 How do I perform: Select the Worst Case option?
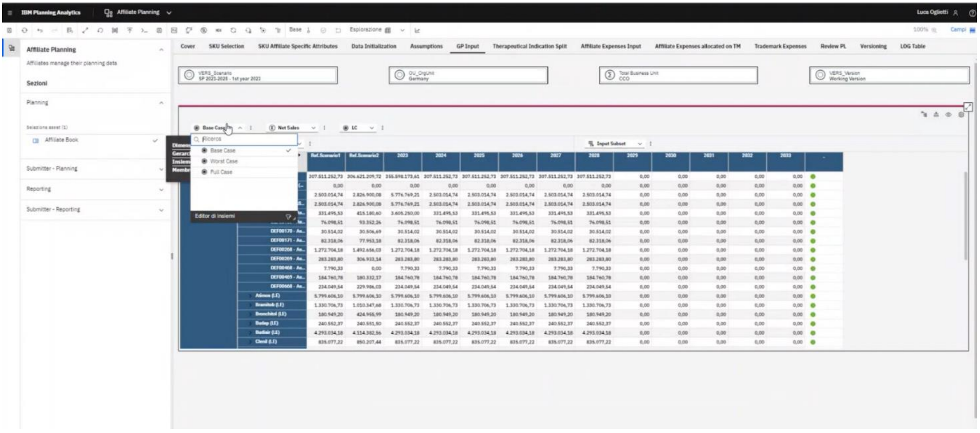pyautogui.click(x=224, y=161)
